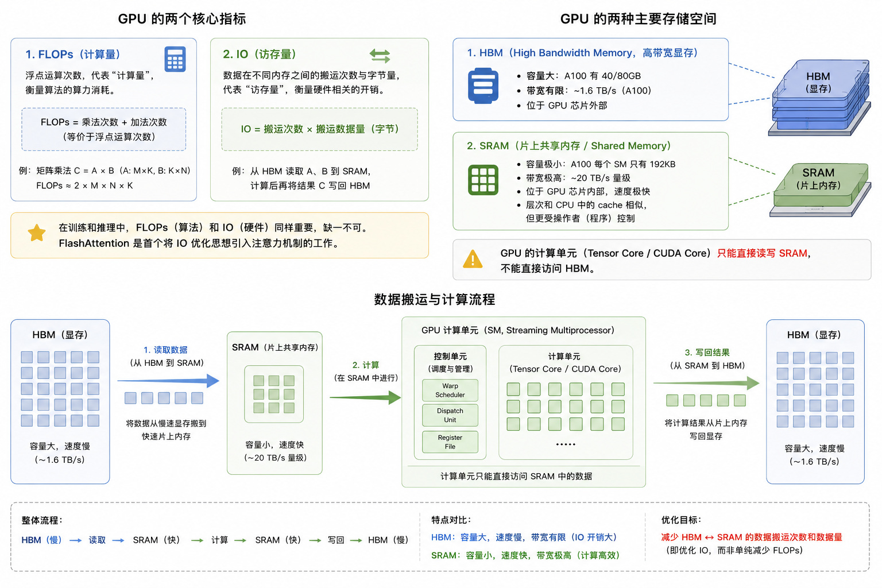Click 'FLOPs ≈ 2 × M × N × K' text
The image size is (882, 588).
coord(84,185)
